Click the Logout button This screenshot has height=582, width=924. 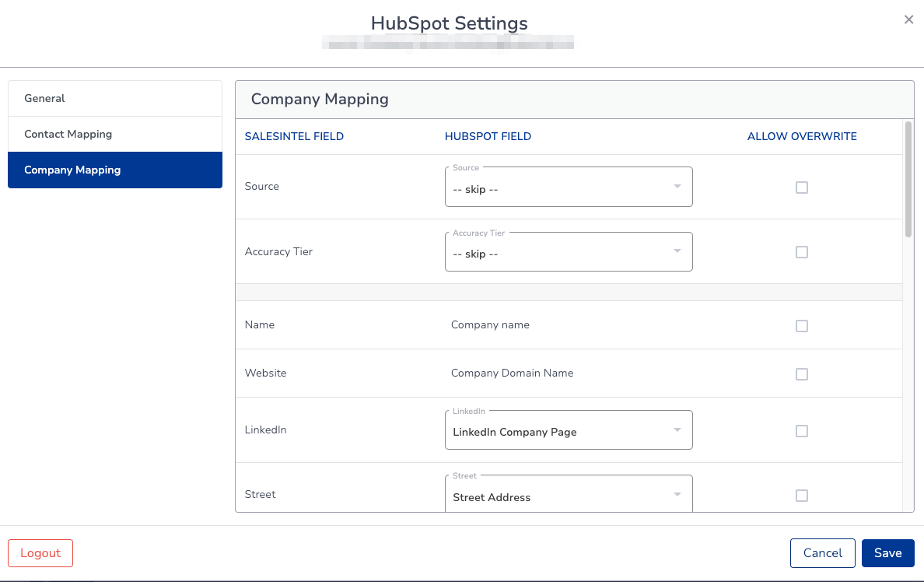coord(40,553)
